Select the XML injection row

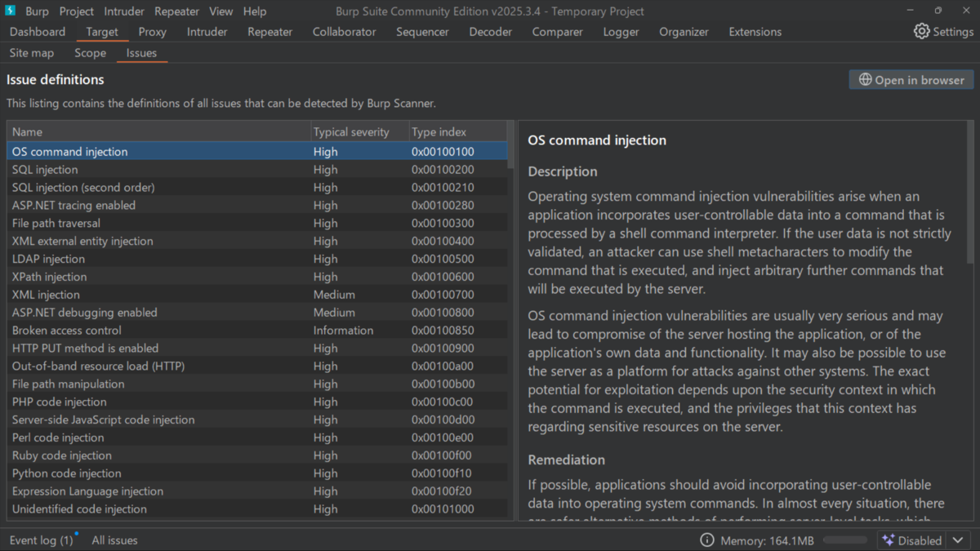(257, 295)
